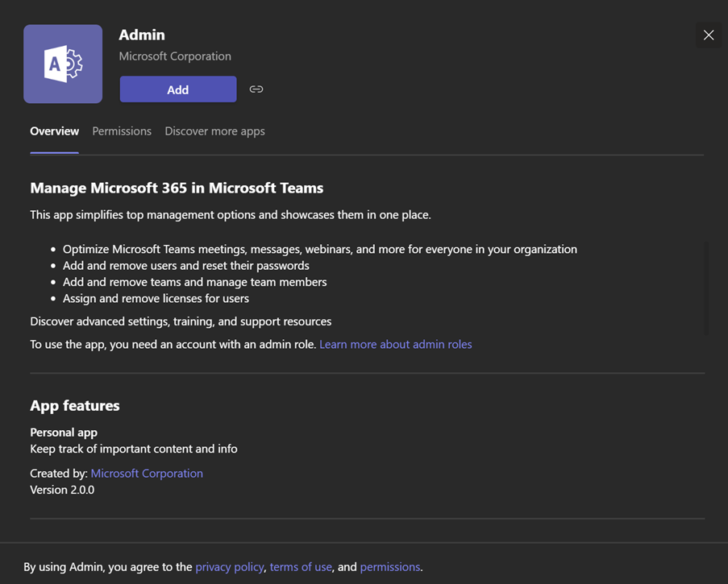Click the Manage Microsoft 365 heading
The width and height of the screenshot is (728, 584).
tap(176, 188)
